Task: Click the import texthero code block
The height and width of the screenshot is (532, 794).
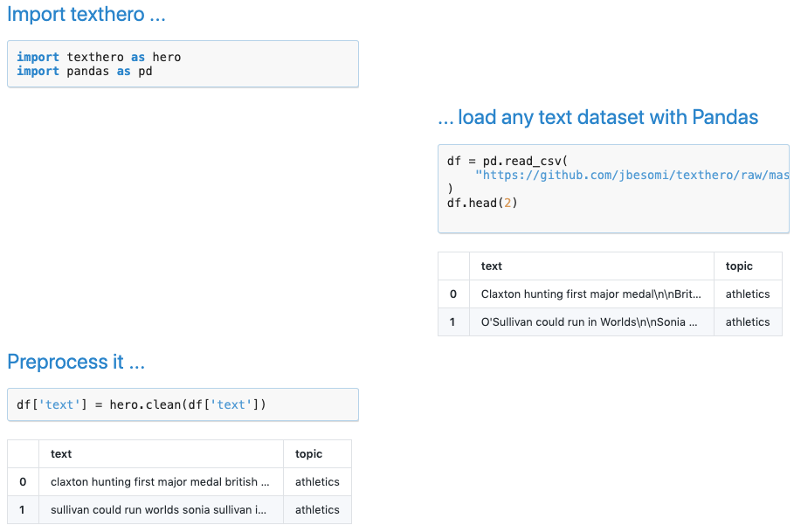Action: click(183, 64)
